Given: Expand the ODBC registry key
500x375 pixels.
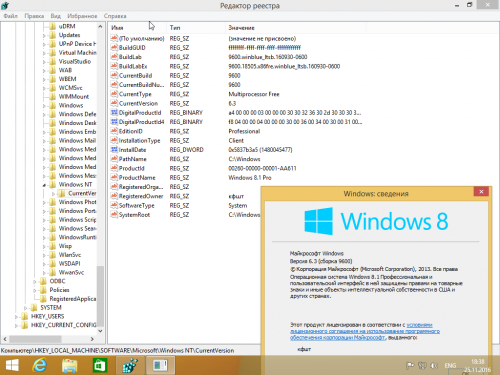Looking at the screenshot, I should point(35,282).
